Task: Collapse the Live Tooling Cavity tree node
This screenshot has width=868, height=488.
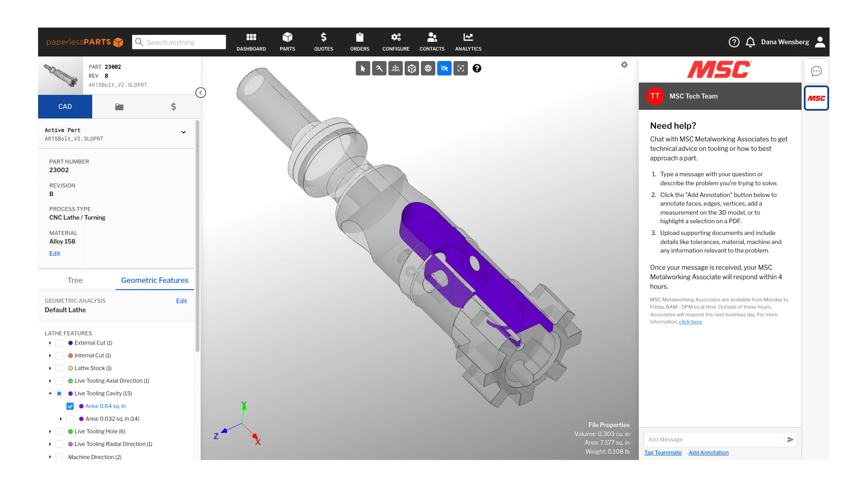Action: [x=50, y=394]
